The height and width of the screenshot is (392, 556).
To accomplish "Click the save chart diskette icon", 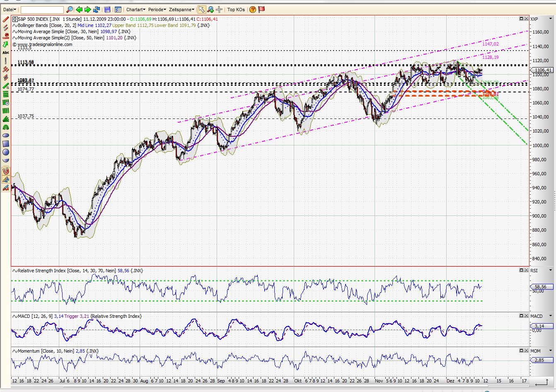I will point(108,9).
